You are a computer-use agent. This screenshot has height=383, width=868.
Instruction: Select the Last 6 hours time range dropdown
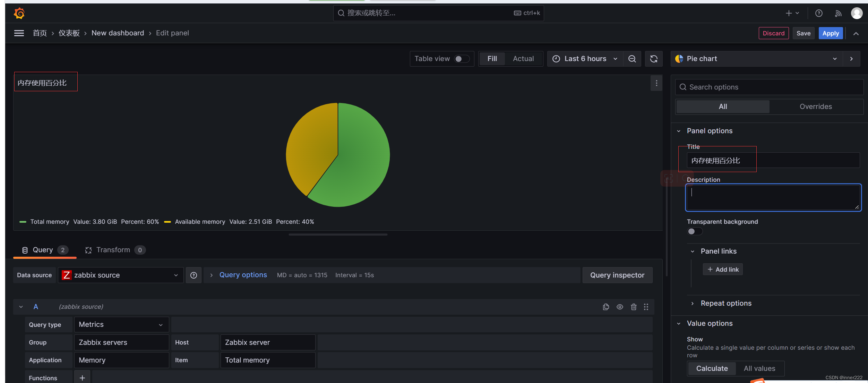coord(585,58)
